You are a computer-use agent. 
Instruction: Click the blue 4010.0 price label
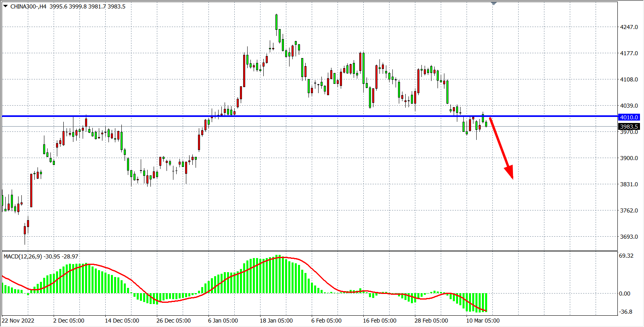pyautogui.click(x=629, y=117)
